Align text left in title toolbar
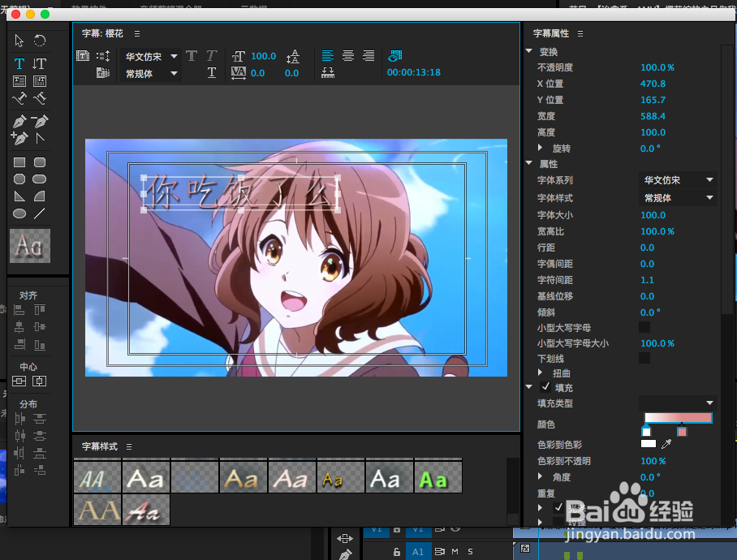 click(x=328, y=56)
